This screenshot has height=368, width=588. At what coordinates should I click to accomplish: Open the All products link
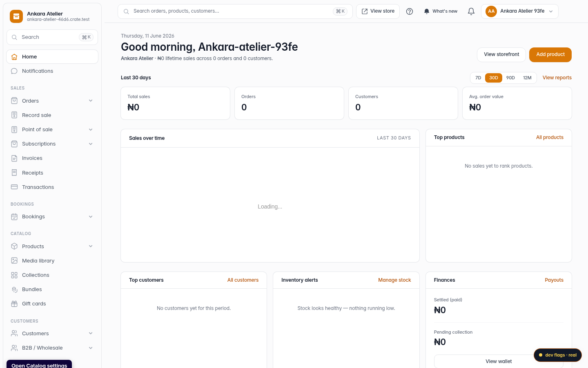[550, 137]
